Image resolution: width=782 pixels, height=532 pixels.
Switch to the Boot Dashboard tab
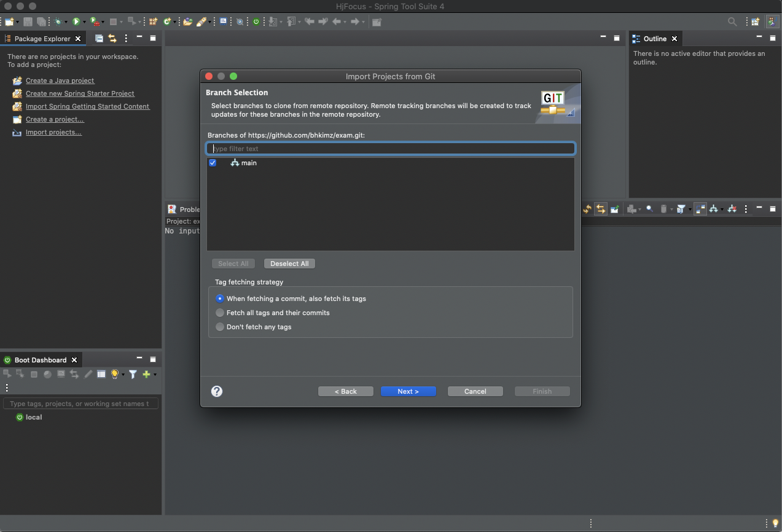tap(41, 359)
